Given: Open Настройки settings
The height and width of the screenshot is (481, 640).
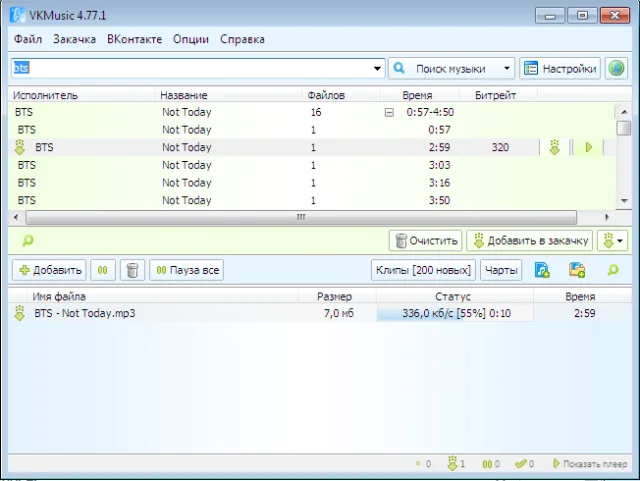Looking at the screenshot, I should pyautogui.click(x=560, y=68).
